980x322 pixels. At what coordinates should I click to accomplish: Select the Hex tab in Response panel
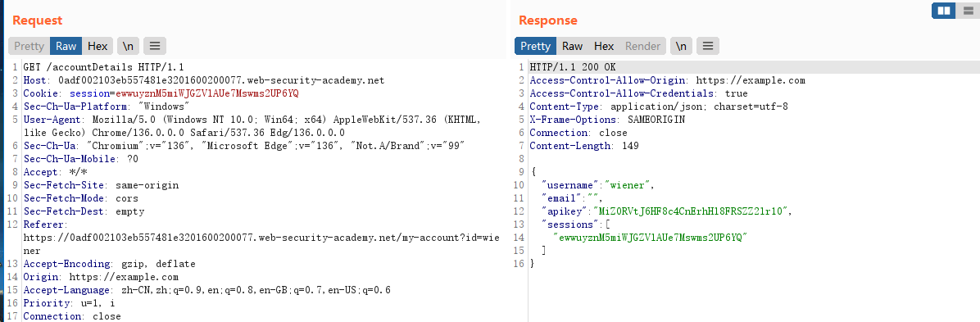coord(604,46)
